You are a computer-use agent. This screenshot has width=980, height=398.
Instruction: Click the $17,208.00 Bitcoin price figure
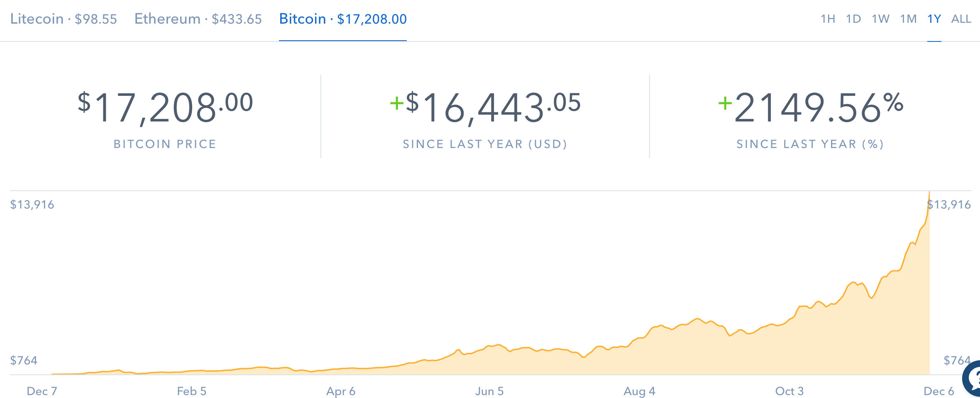[x=165, y=108]
